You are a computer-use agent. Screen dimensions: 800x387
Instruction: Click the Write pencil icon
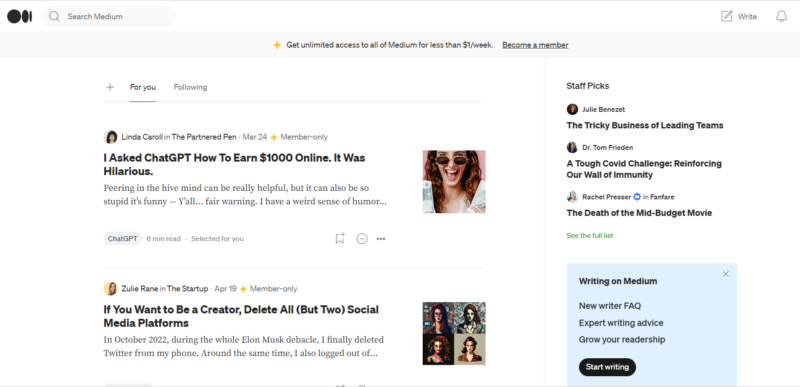click(727, 16)
